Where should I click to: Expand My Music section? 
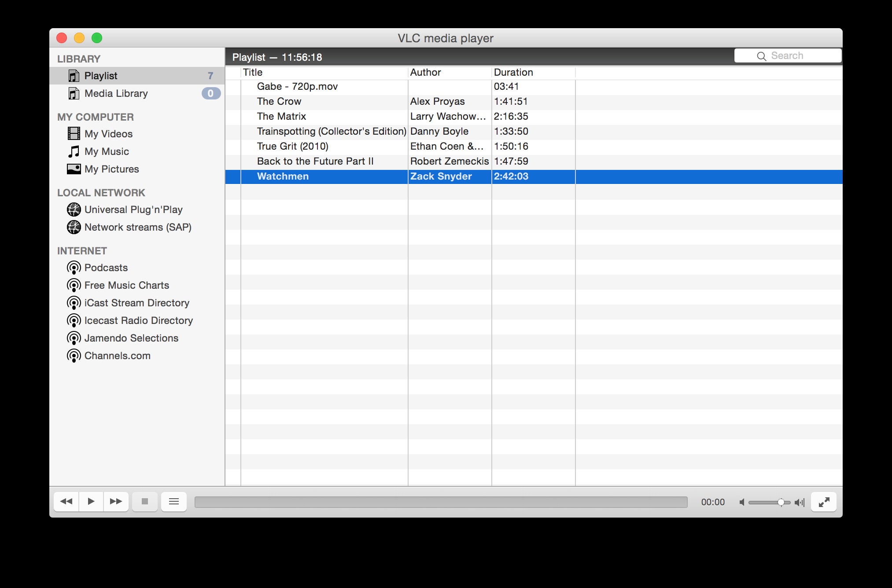107,150
